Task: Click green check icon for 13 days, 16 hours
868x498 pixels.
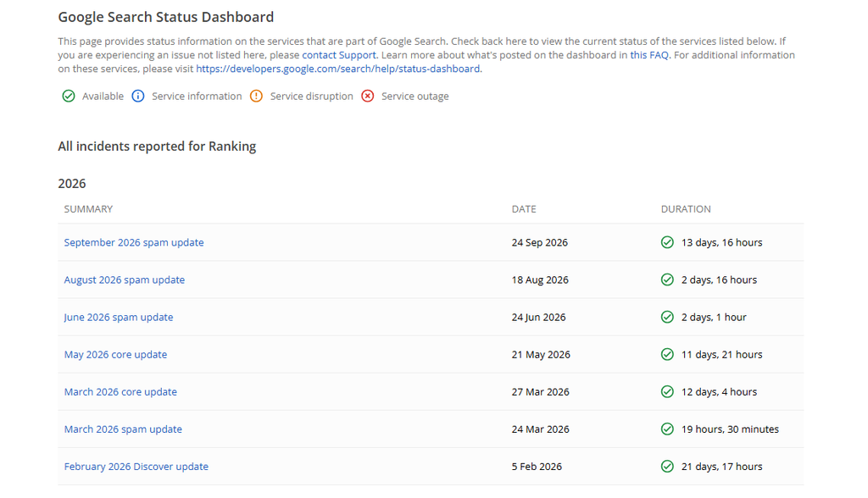Action: (668, 242)
